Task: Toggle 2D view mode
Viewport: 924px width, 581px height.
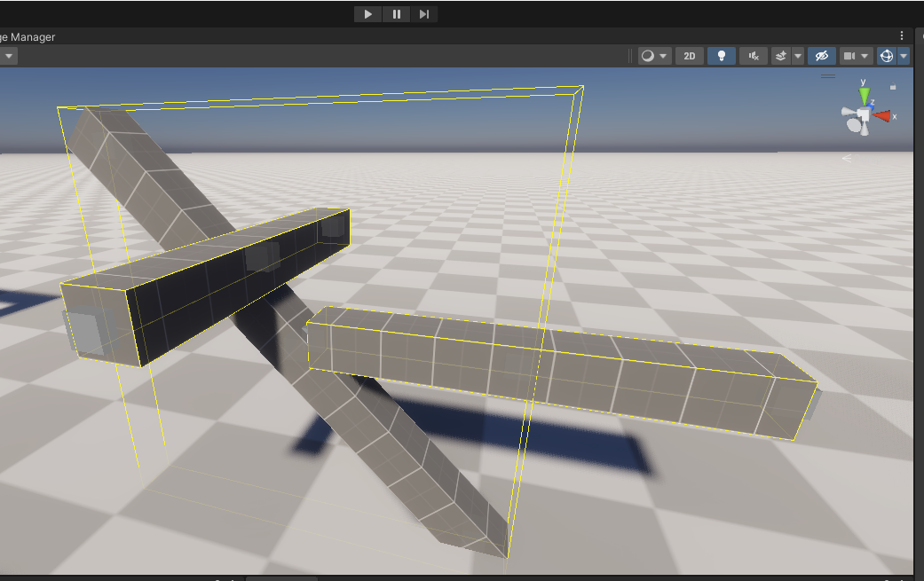Action: coord(690,55)
